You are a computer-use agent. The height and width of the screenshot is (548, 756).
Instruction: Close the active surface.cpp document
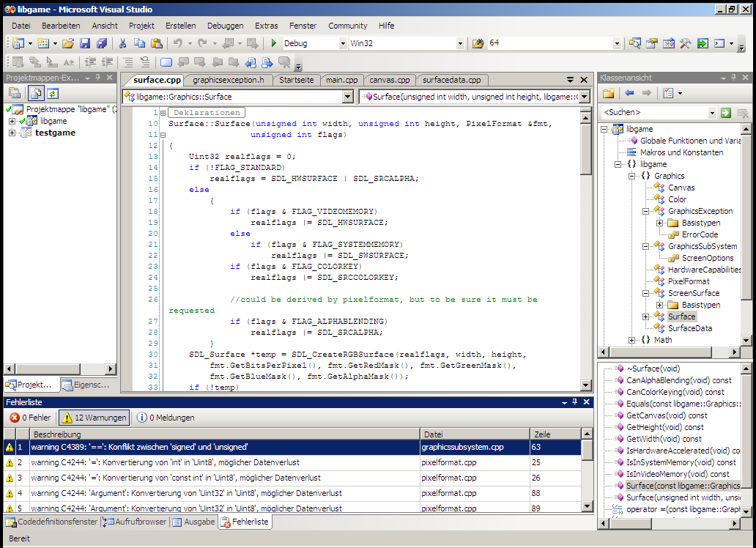[584, 80]
